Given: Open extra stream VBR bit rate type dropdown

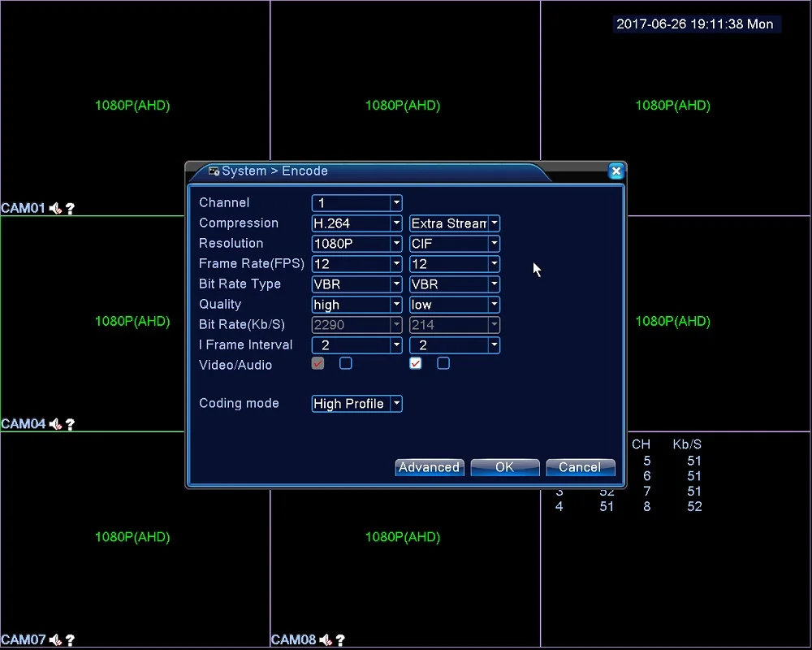Looking at the screenshot, I should pyautogui.click(x=455, y=284).
